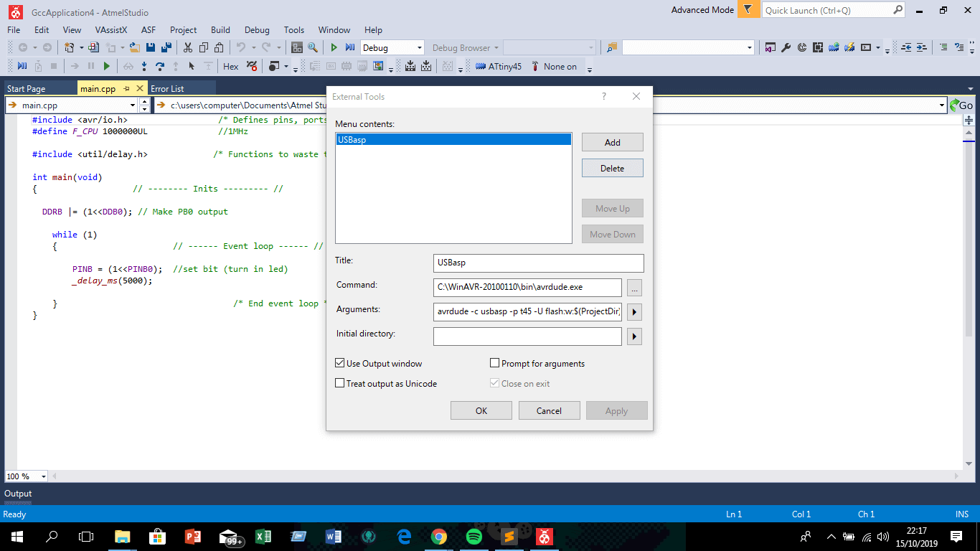Click the Quick Launch search box
This screenshot has width=980, height=551.
pos(834,10)
